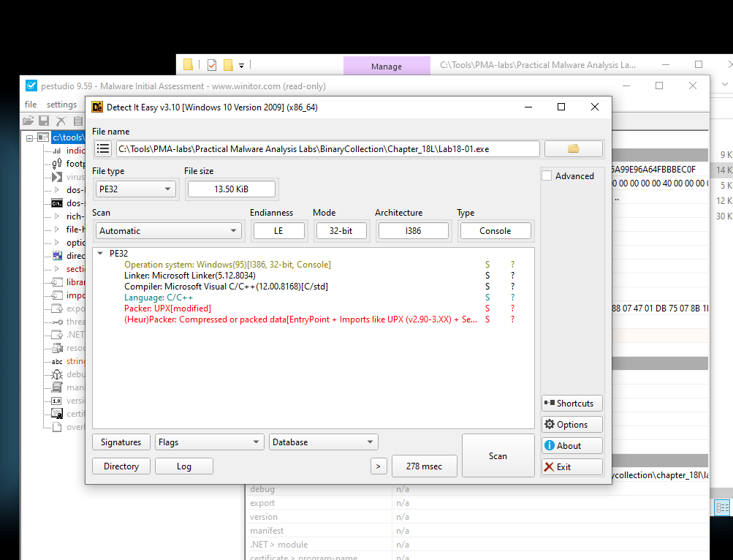Click the Directory button

[x=121, y=466]
